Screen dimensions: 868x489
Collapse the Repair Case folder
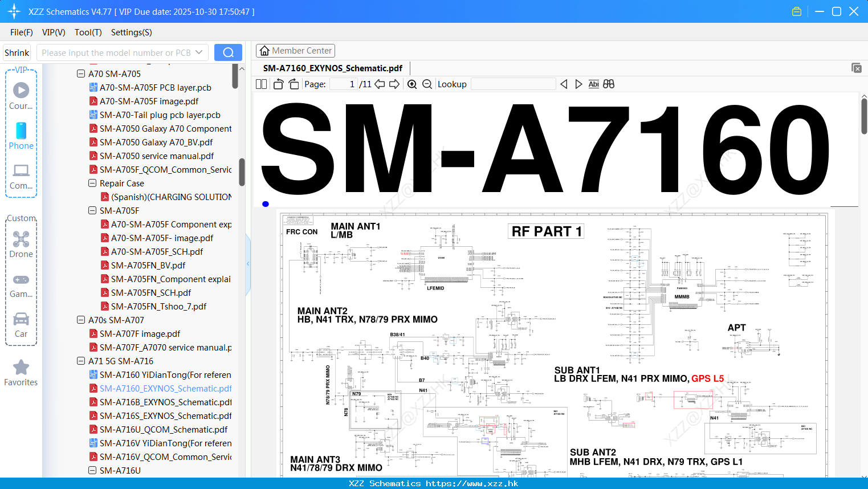pyautogui.click(x=92, y=184)
